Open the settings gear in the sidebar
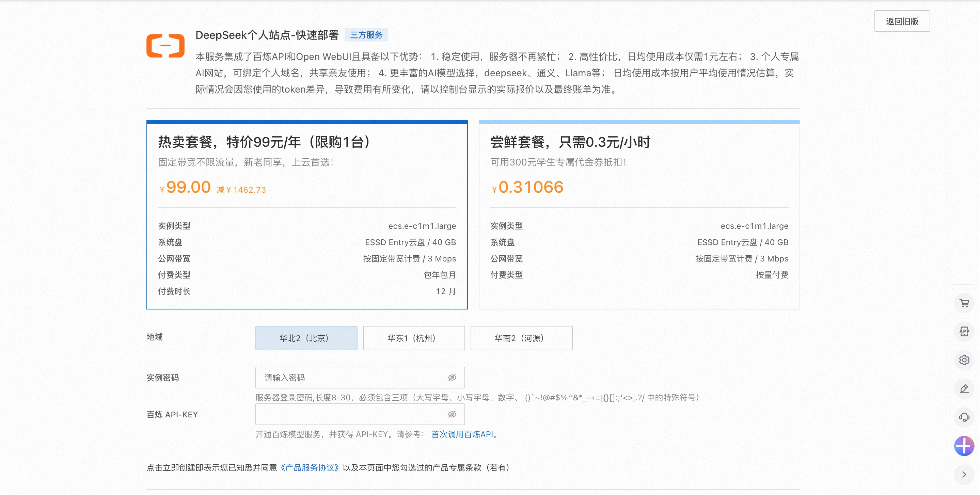 tap(964, 360)
